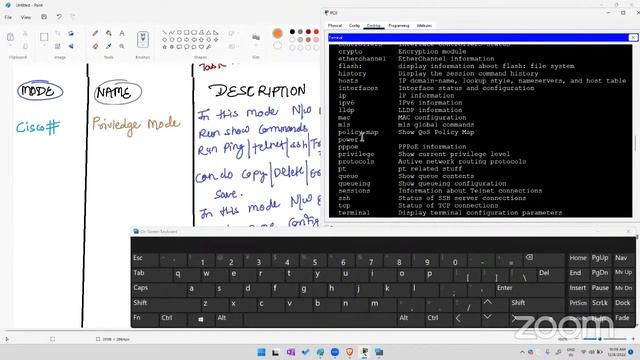Open Brave browser from the taskbar
Viewport: 640px width, 360px height.
point(349,352)
